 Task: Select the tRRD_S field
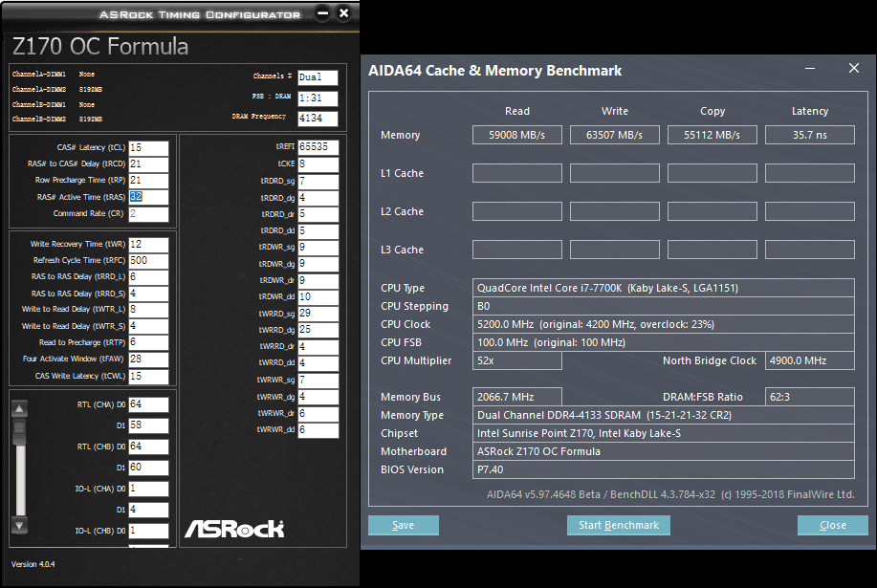(148, 294)
